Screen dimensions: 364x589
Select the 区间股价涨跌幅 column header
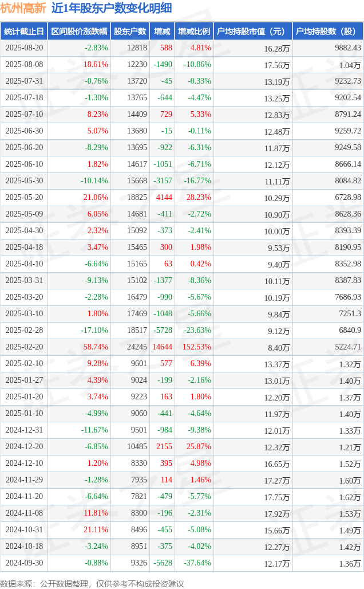[x=78, y=32]
